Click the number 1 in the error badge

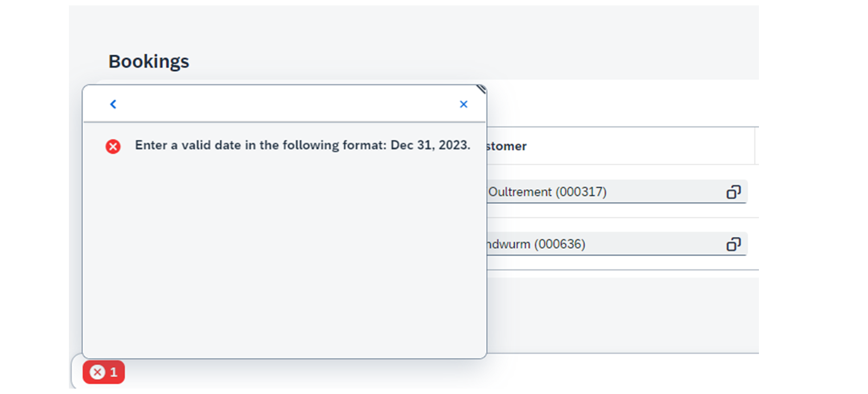pos(113,372)
